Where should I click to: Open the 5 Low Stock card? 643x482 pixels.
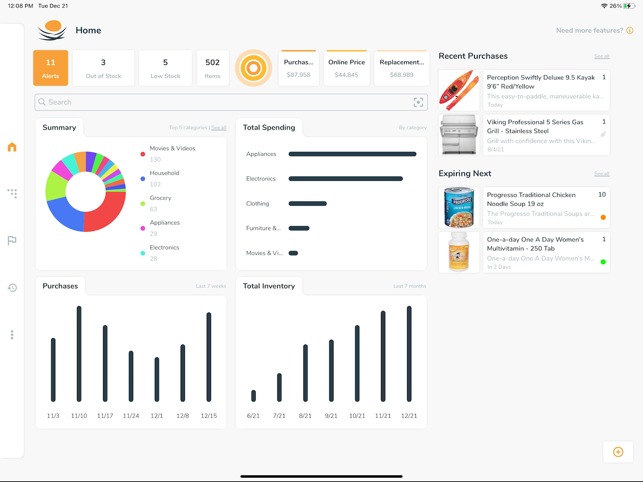click(x=165, y=68)
